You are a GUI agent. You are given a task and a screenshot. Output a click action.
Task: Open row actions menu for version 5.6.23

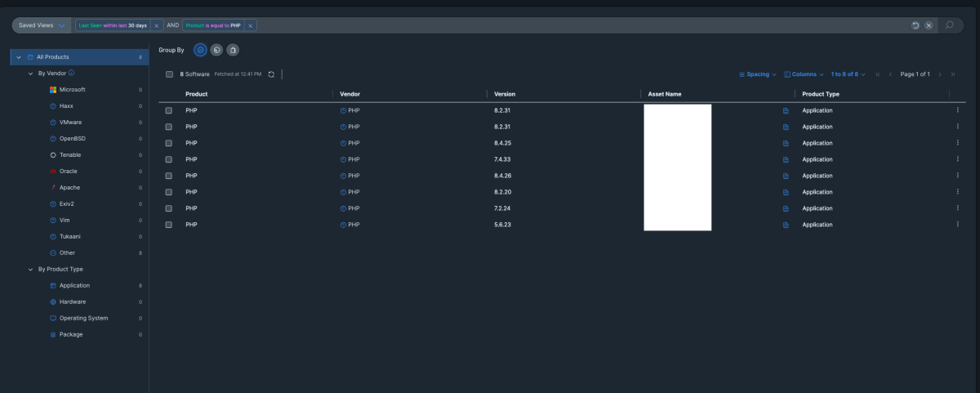tap(957, 225)
